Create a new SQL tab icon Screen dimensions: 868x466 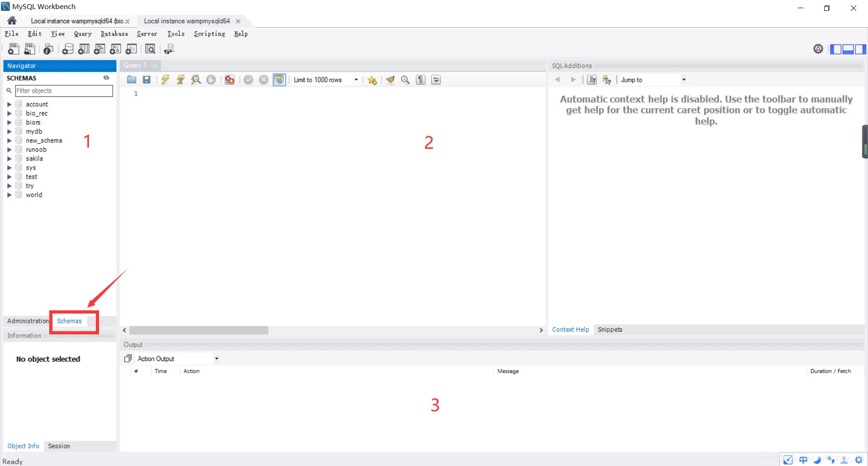tap(14, 49)
